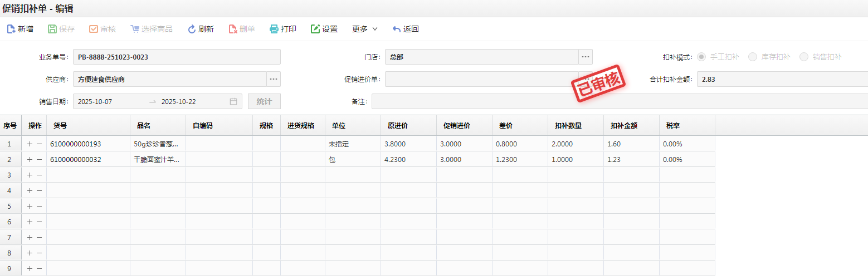Select the 库存扣补 radio button
Screen dimensions: 868x280
(753, 57)
